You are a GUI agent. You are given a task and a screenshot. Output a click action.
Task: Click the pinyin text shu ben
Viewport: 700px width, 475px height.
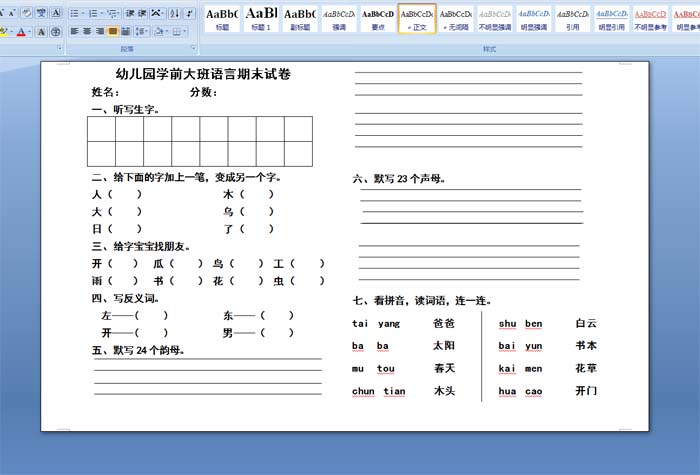pos(521,324)
